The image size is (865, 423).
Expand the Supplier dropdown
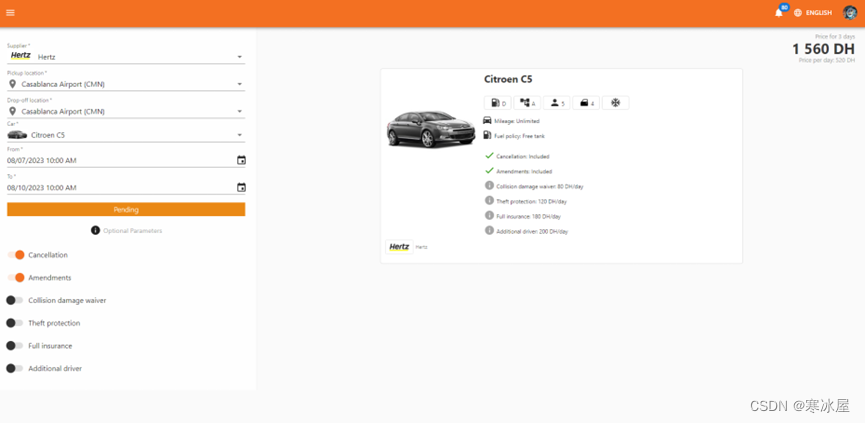[239, 57]
